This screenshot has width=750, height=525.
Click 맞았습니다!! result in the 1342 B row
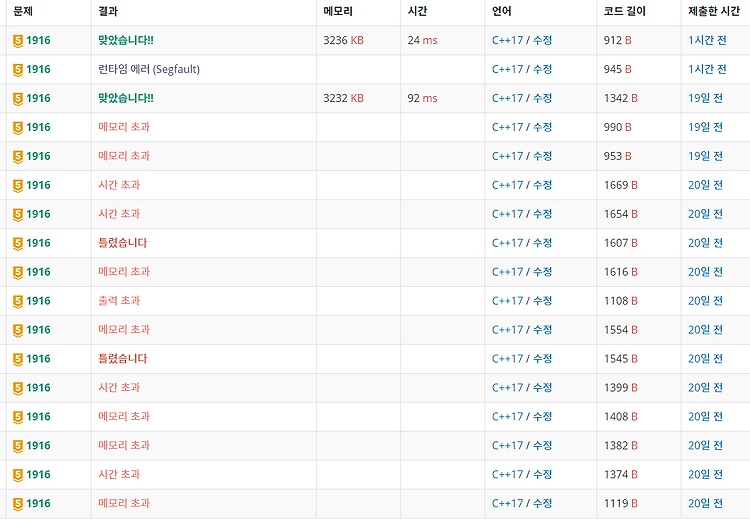point(126,98)
